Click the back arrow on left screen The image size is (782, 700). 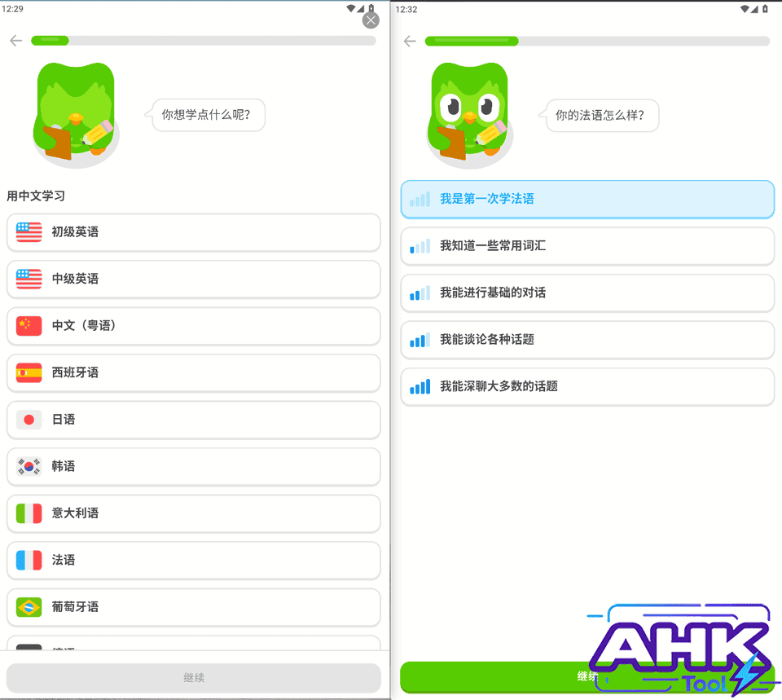[16, 41]
